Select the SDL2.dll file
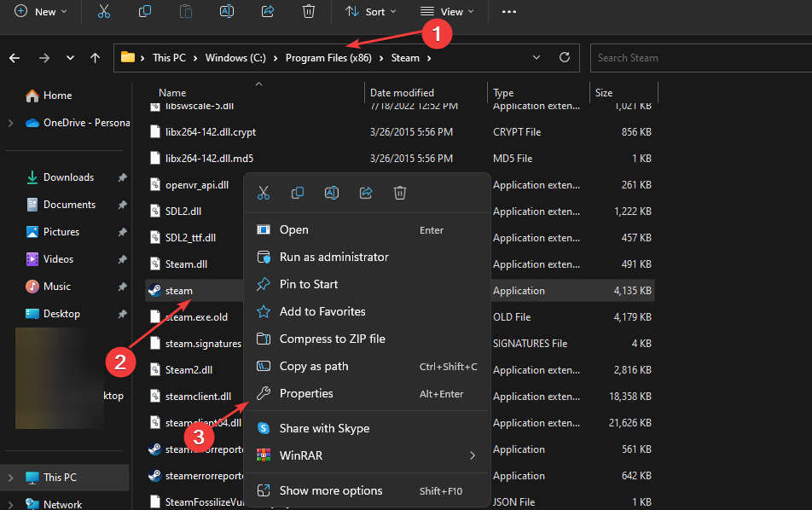The width and height of the screenshot is (812, 510). pos(183,212)
